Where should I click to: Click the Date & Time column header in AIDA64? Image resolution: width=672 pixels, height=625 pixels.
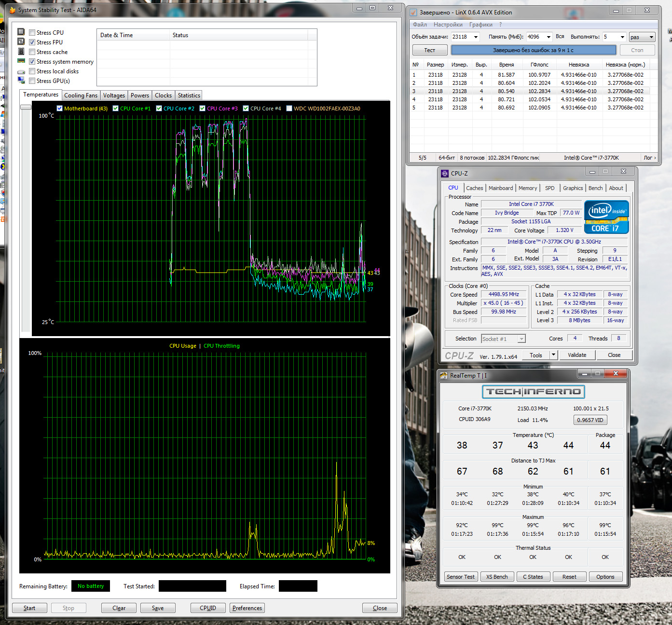[x=133, y=35]
